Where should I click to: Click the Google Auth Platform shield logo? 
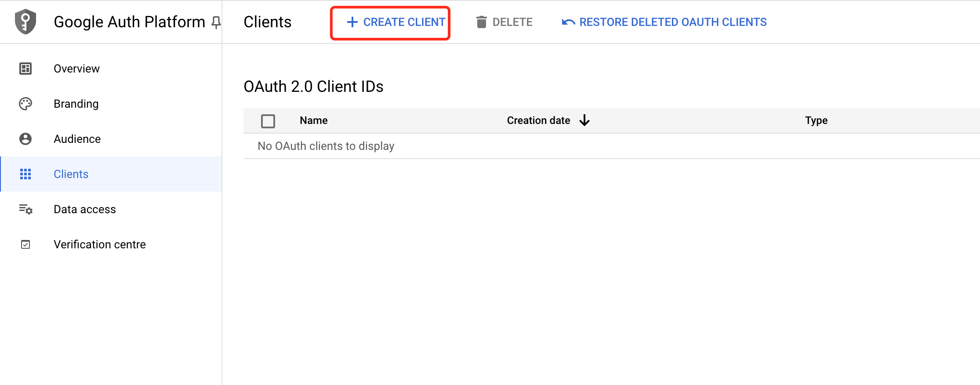(25, 22)
